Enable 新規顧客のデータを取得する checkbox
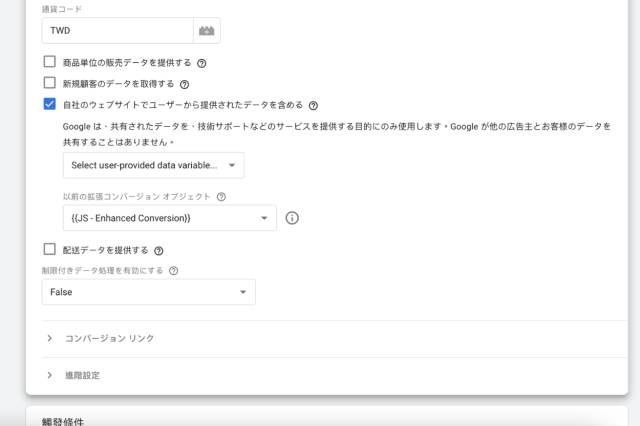The height and width of the screenshot is (426, 640). click(x=49, y=83)
